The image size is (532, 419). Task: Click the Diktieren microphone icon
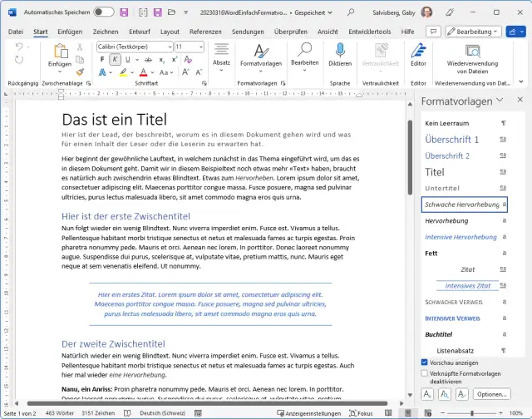click(339, 51)
